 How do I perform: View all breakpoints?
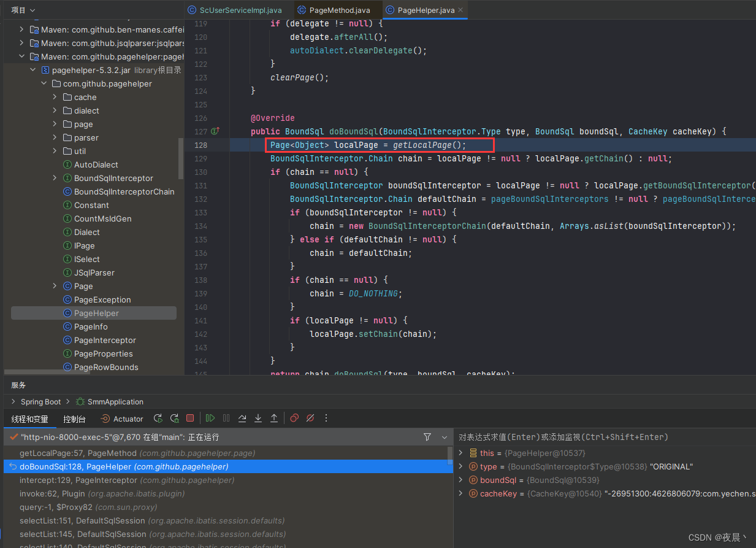pos(294,419)
